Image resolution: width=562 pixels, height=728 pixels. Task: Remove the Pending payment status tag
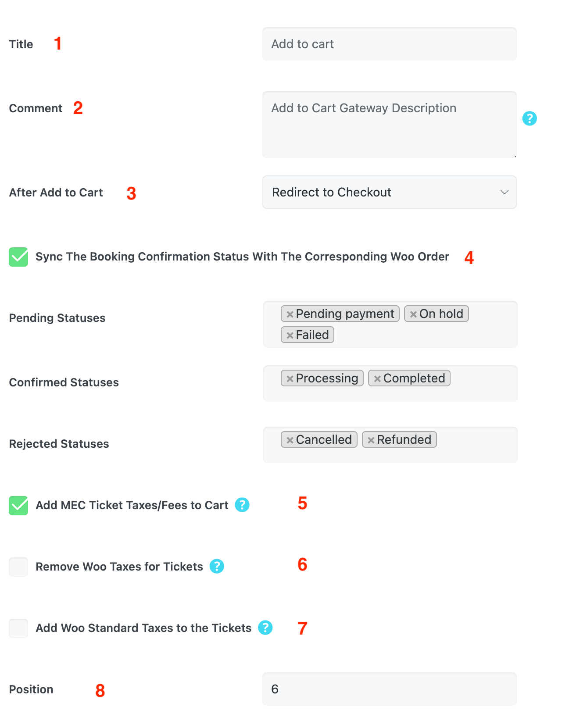(x=290, y=314)
